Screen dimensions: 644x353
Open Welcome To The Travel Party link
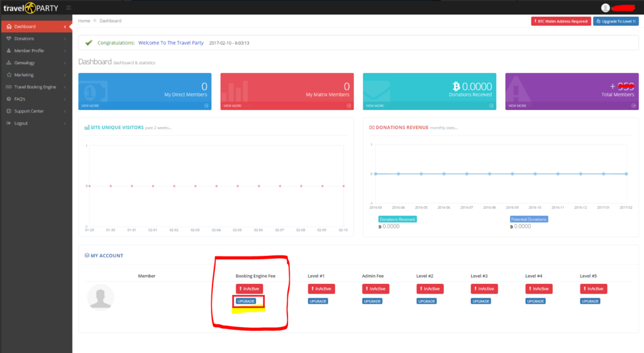pos(171,43)
